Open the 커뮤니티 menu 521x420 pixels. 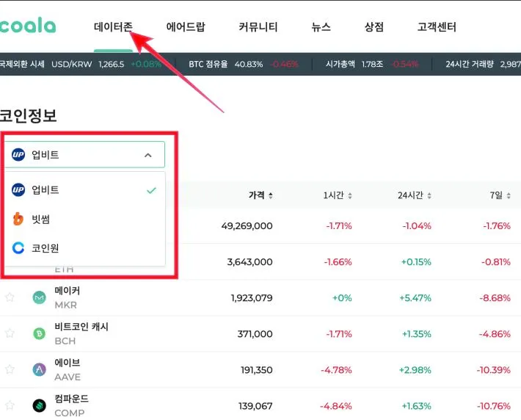tap(258, 27)
